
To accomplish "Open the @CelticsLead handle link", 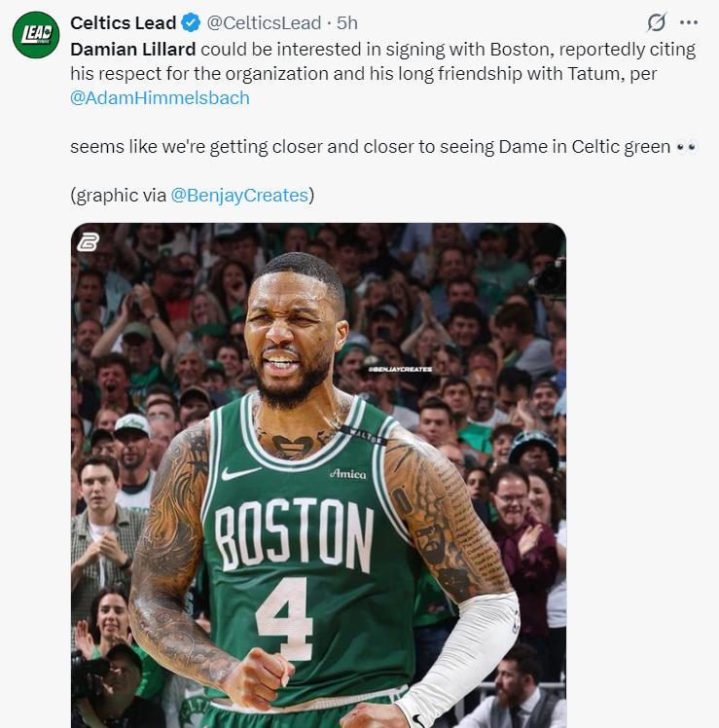I will (x=264, y=22).
